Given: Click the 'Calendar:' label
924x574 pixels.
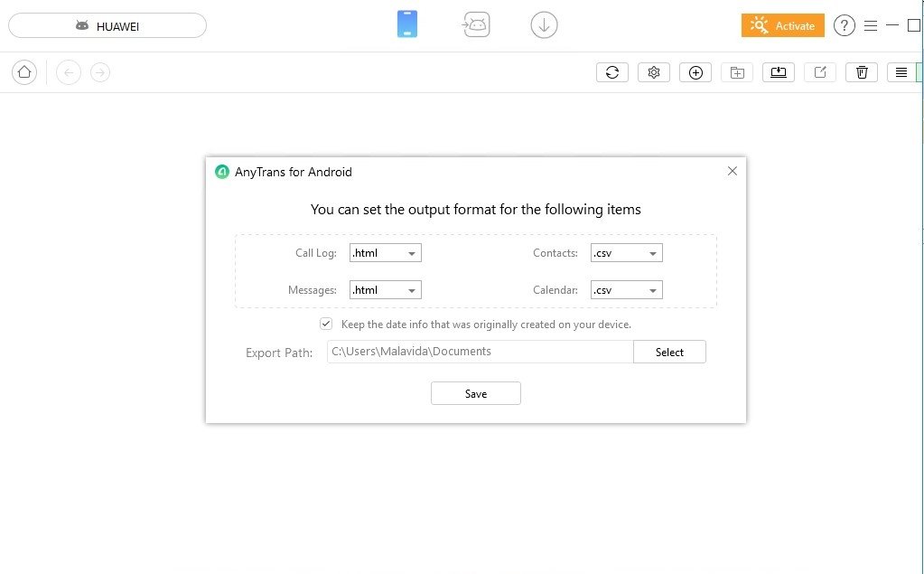Looking at the screenshot, I should 555,289.
